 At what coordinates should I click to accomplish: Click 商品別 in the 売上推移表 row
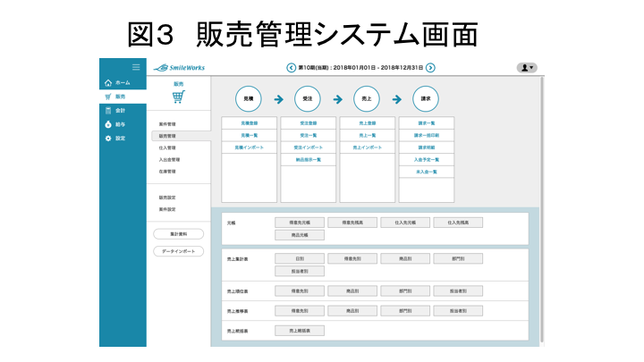click(352, 311)
